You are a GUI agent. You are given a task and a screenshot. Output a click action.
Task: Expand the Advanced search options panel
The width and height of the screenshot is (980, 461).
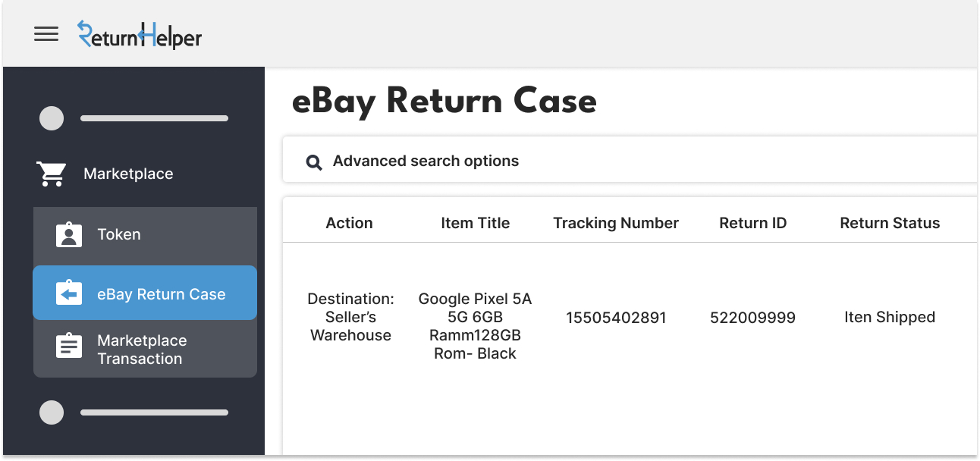pos(426,162)
